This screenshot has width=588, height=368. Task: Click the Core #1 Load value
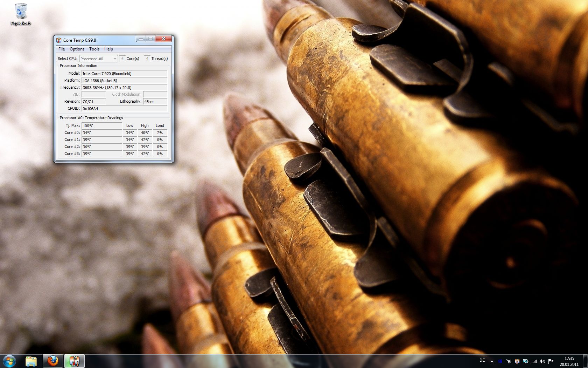click(160, 140)
